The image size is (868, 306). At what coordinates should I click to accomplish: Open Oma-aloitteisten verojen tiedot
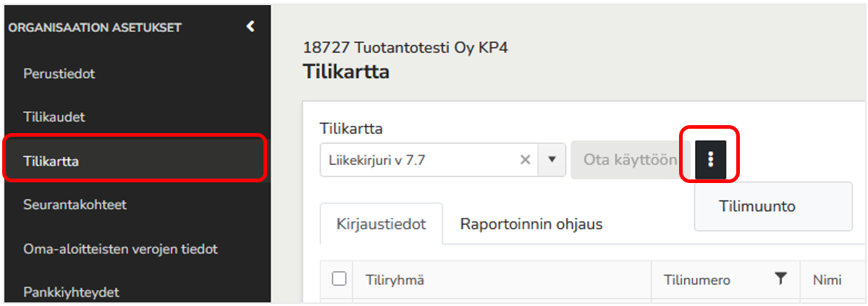(120, 249)
